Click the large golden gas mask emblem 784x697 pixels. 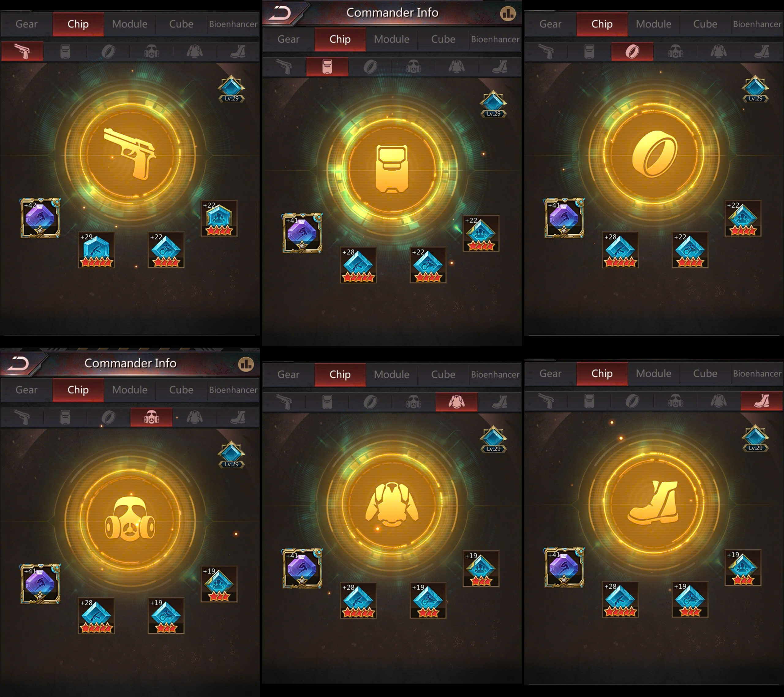(x=130, y=520)
